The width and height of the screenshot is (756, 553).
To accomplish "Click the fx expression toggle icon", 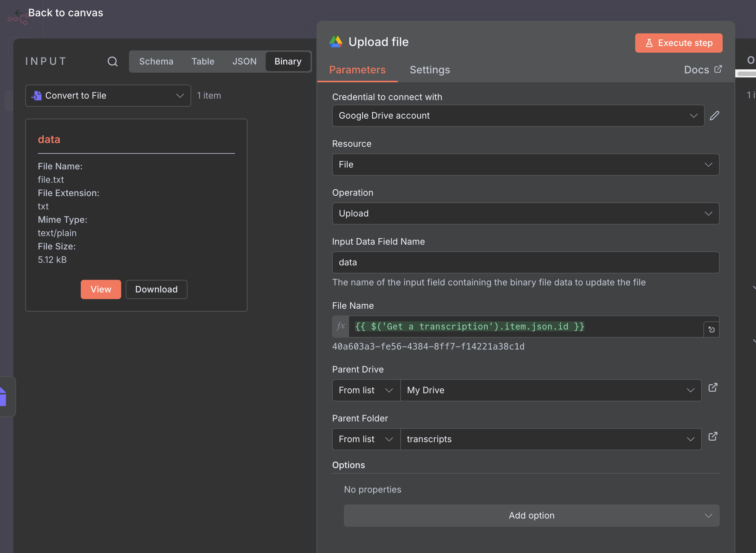I will tap(341, 327).
